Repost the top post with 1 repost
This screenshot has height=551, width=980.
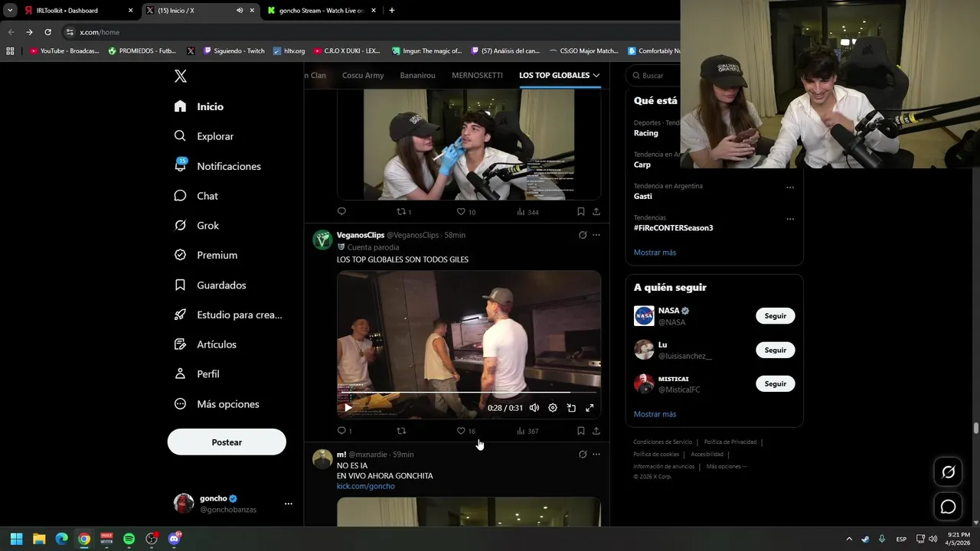coord(401,212)
